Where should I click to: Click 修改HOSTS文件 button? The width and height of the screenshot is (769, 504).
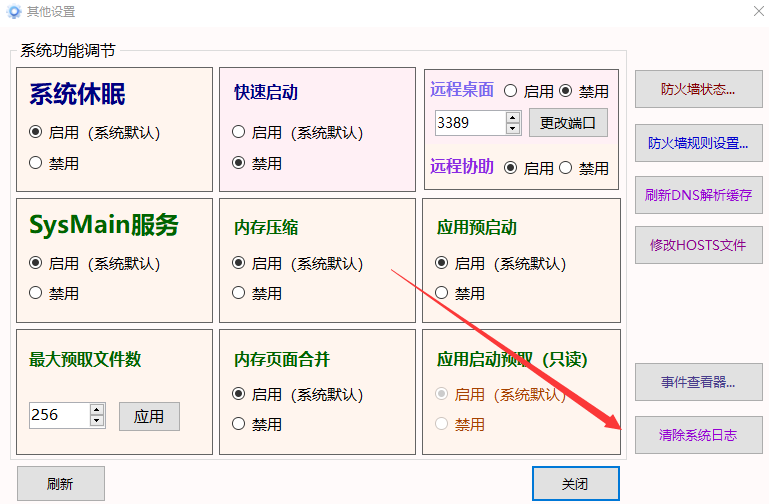[698, 245]
